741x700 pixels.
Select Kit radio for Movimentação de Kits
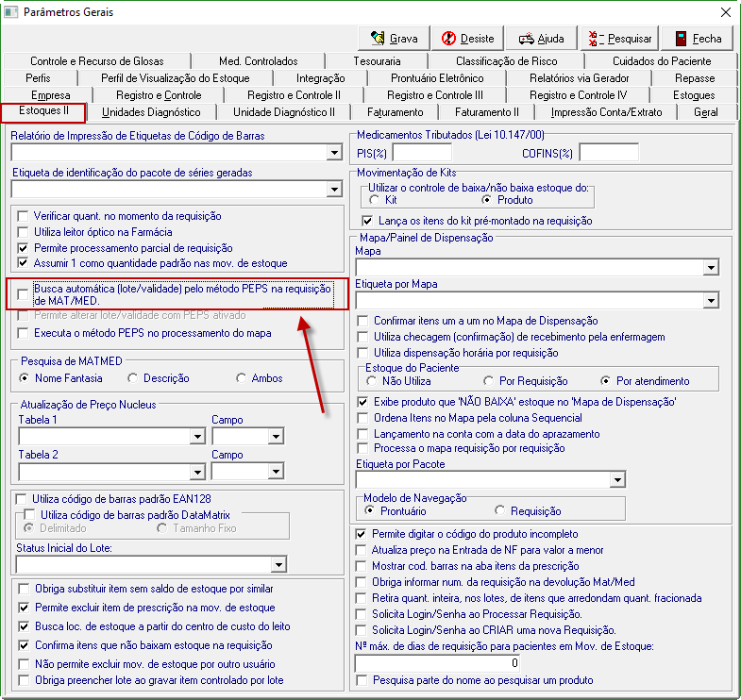[375, 200]
